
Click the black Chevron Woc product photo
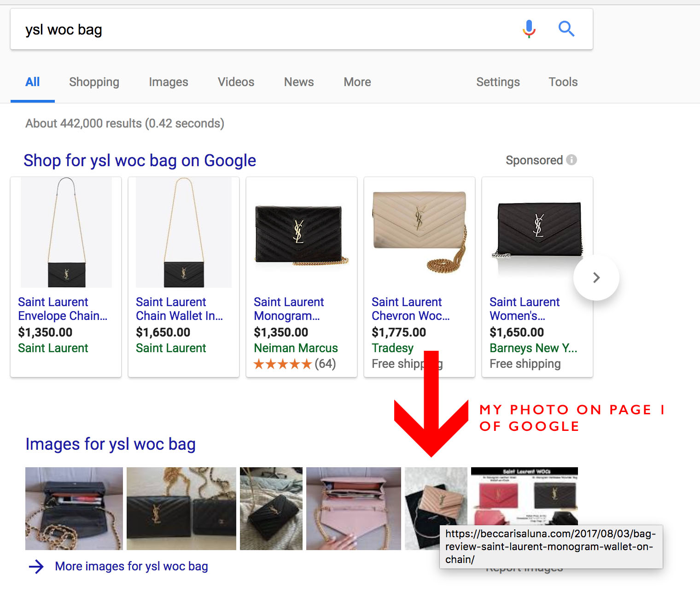click(419, 232)
